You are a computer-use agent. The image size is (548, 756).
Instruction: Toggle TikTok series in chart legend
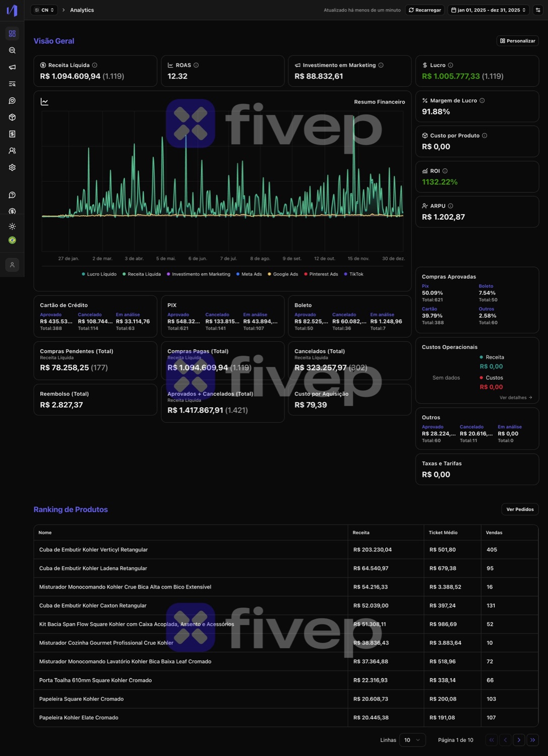(353, 274)
